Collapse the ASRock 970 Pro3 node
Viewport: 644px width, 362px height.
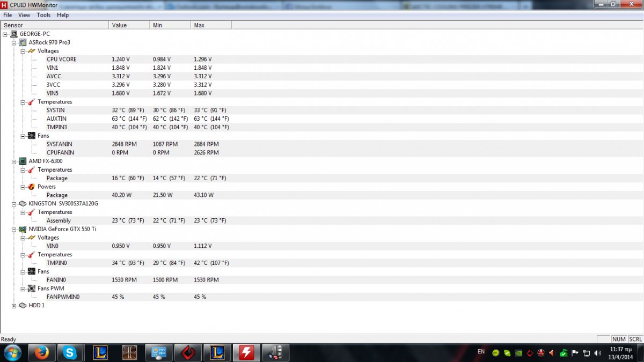click(14, 42)
